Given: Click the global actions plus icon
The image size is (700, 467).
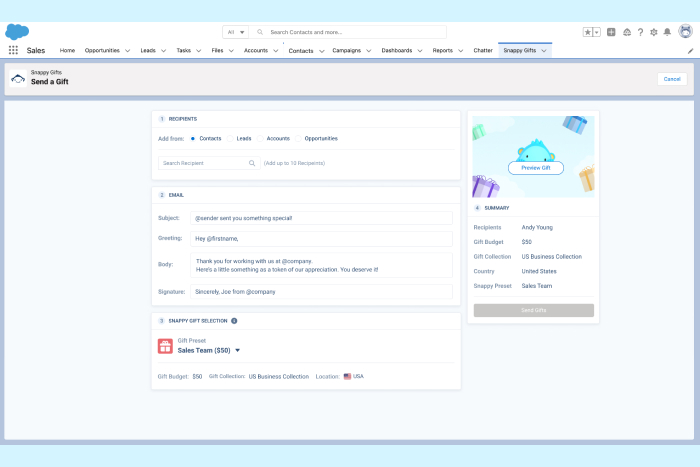Looking at the screenshot, I should pyautogui.click(x=611, y=32).
